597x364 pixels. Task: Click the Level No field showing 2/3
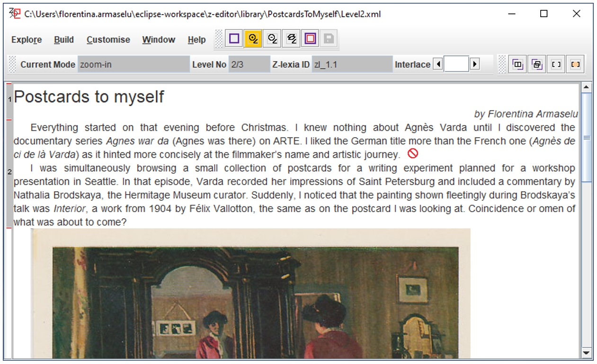(x=249, y=64)
